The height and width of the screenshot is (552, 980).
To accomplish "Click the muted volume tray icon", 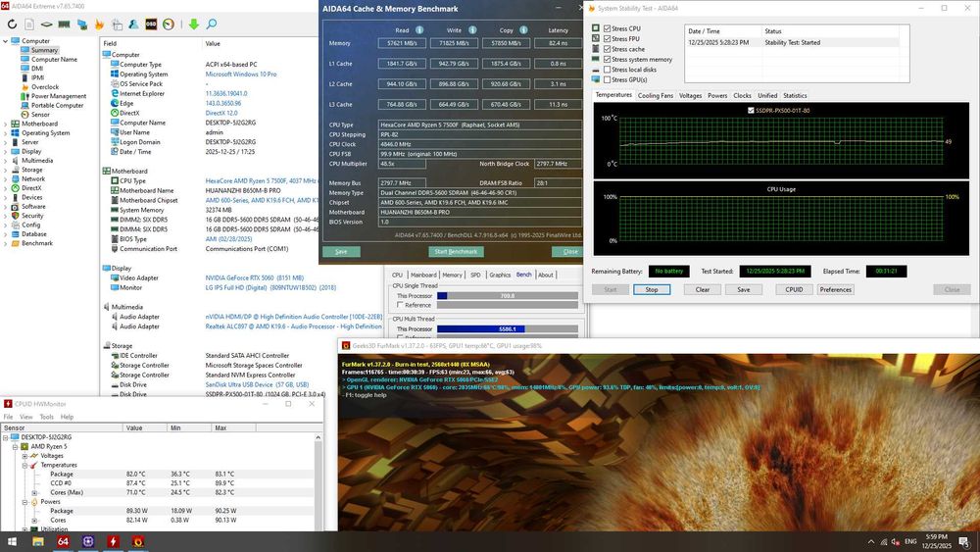I will [896, 542].
